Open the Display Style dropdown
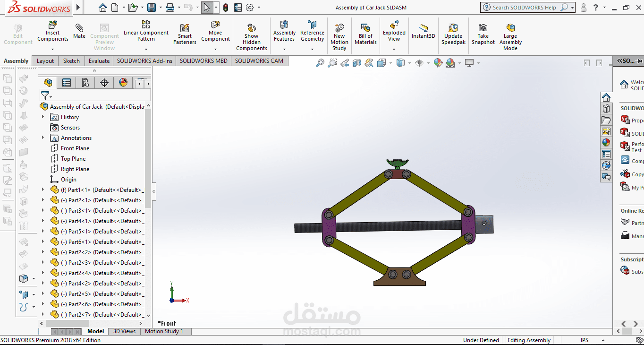 click(x=409, y=63)
